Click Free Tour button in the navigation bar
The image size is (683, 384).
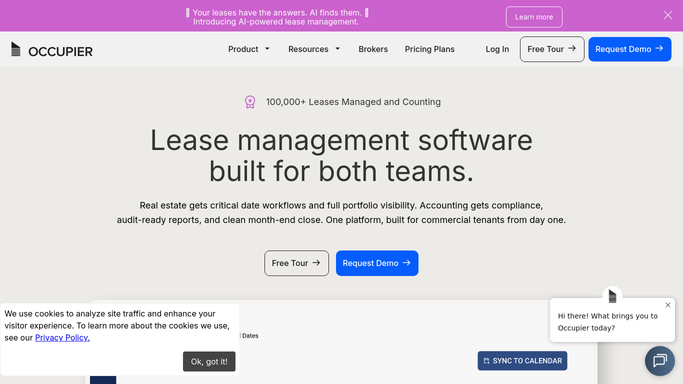552,49
